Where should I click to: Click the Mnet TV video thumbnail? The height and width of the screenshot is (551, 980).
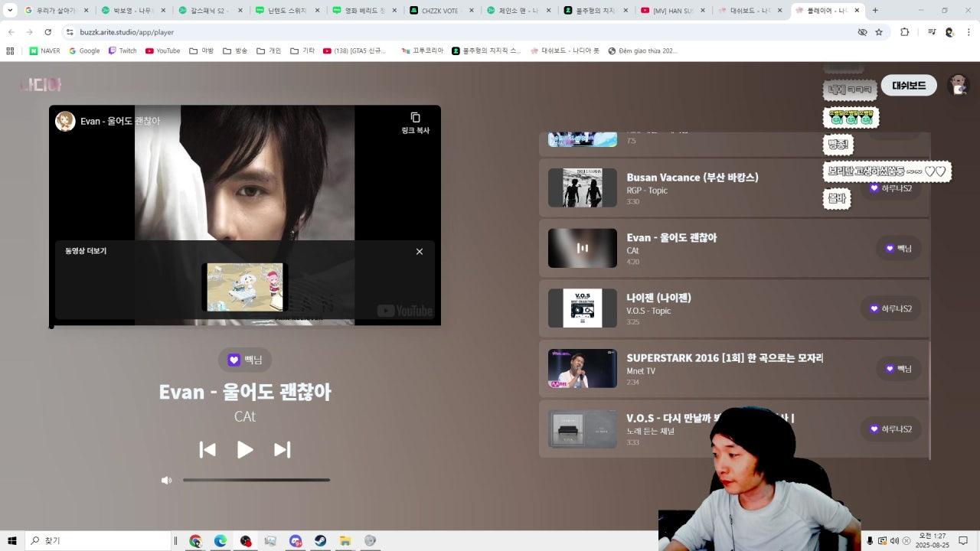click(583, 368)
